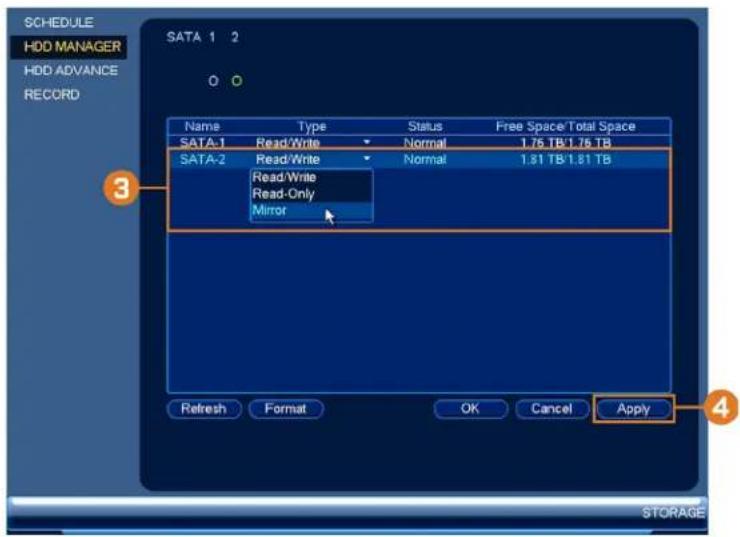Expand the SATA-2 type dropdown arrow
Viewport: 740px width, 537px height.
pos(367,159)
